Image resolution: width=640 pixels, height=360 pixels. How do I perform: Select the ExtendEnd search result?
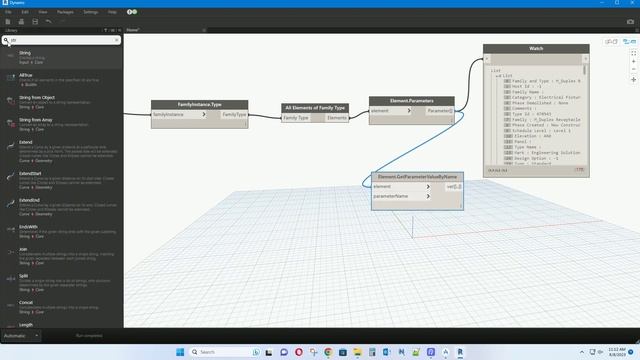(x=61, y=207)
